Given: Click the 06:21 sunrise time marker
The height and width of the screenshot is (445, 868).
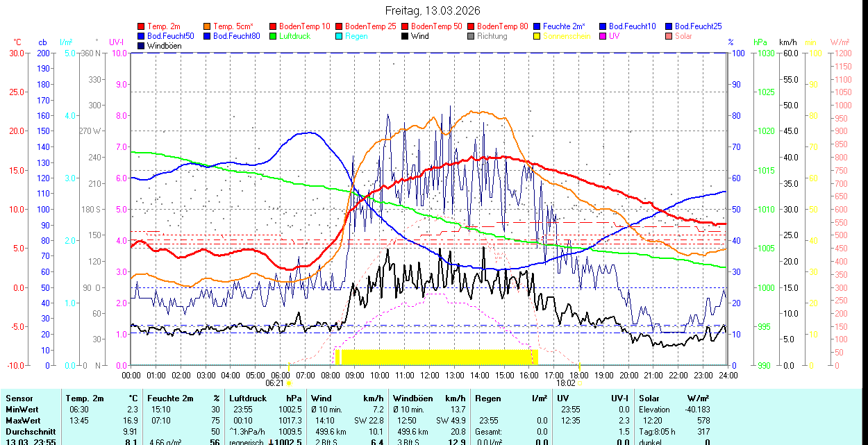Looking at the screenshot, I should (274, 383).
